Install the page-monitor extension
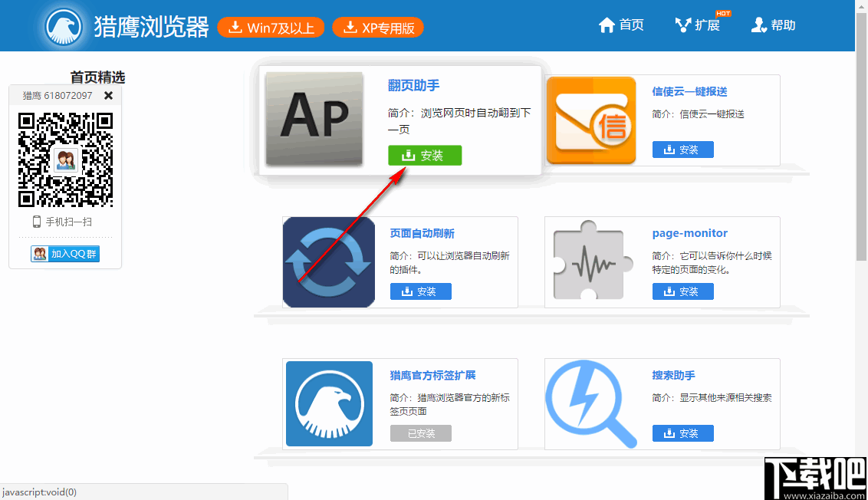Image resolution: width=868 pixels, height=500 pixels. (682, 291)
